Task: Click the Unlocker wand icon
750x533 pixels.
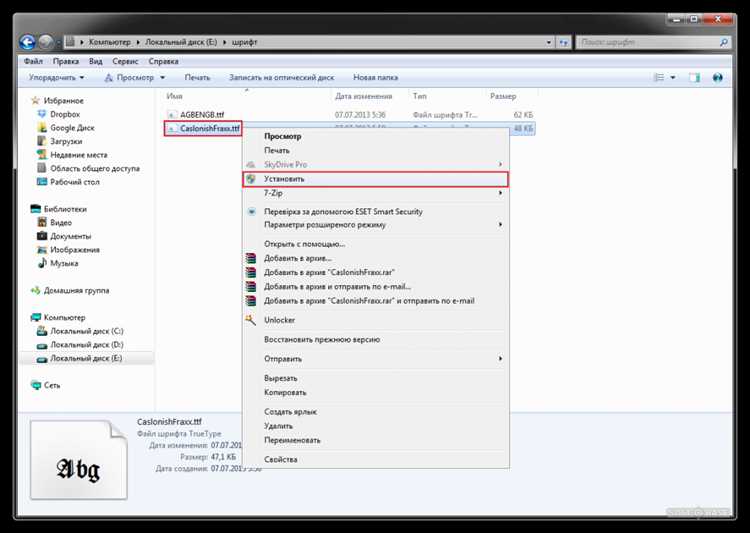Action: (251, 320)
